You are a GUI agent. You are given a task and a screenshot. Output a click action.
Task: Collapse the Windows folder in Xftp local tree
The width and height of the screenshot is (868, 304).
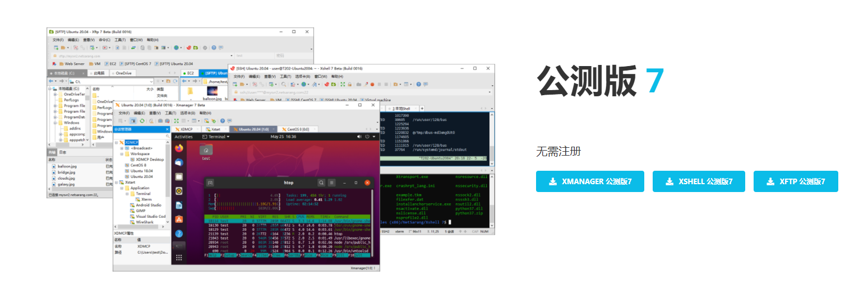click(x=56, y=123)
